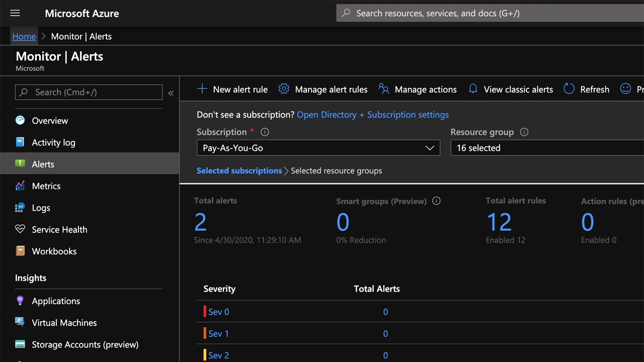Click the Total Alerts column header
The width and height of the screenshot is (644, 362).
point(377,289)
